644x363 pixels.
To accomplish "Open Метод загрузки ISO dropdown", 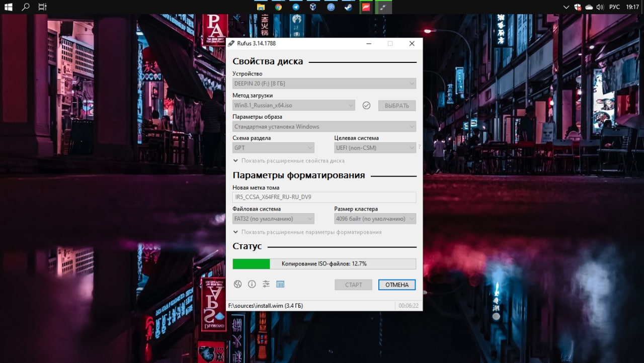I will [294, 106].
